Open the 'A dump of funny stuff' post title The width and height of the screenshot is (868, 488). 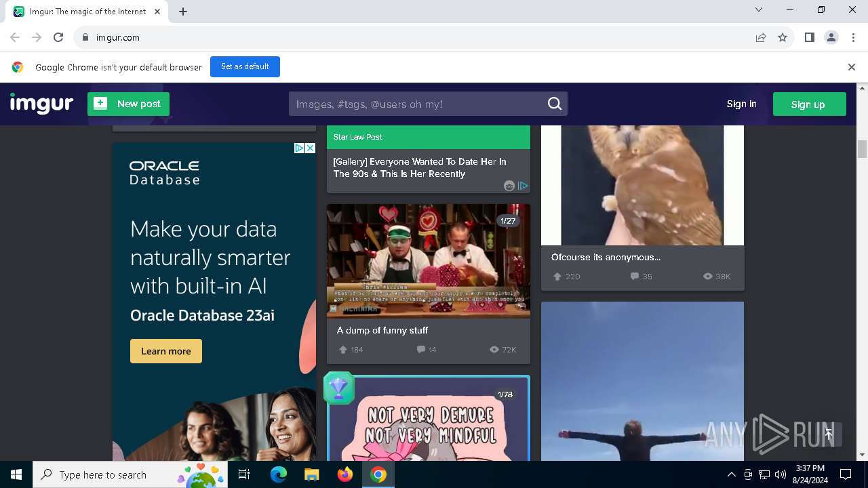(382, 330)
